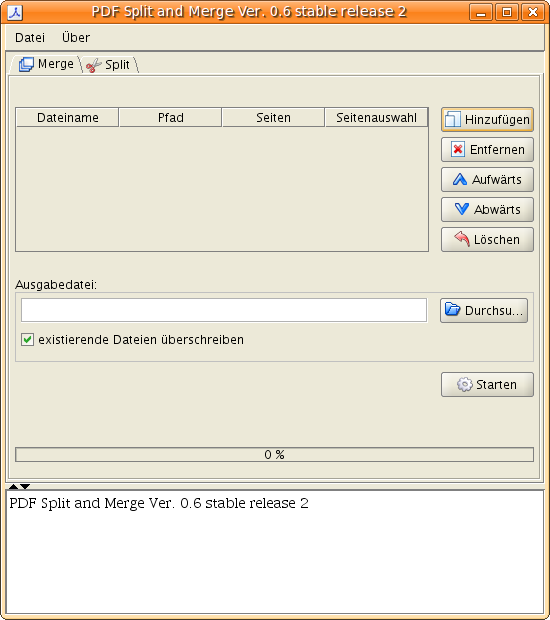550x620 pixels.
Task: Click the scissors icon on Split tab
Action: (x=94, y=65)
